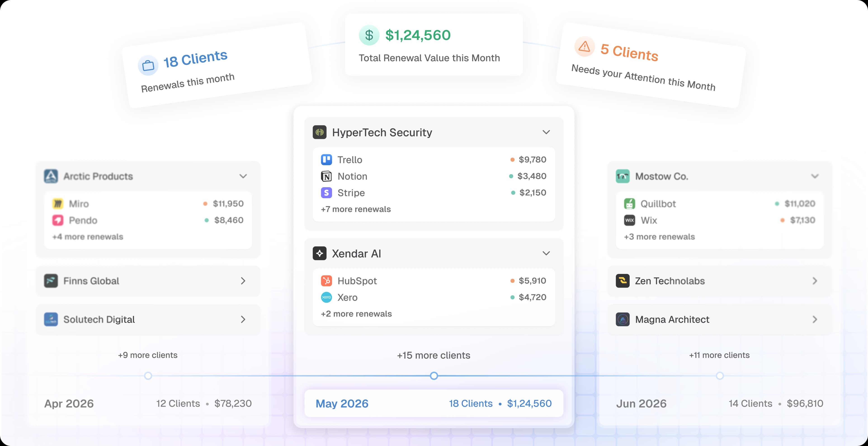Click the Zen Technolabs logo icon

point(623,281)
